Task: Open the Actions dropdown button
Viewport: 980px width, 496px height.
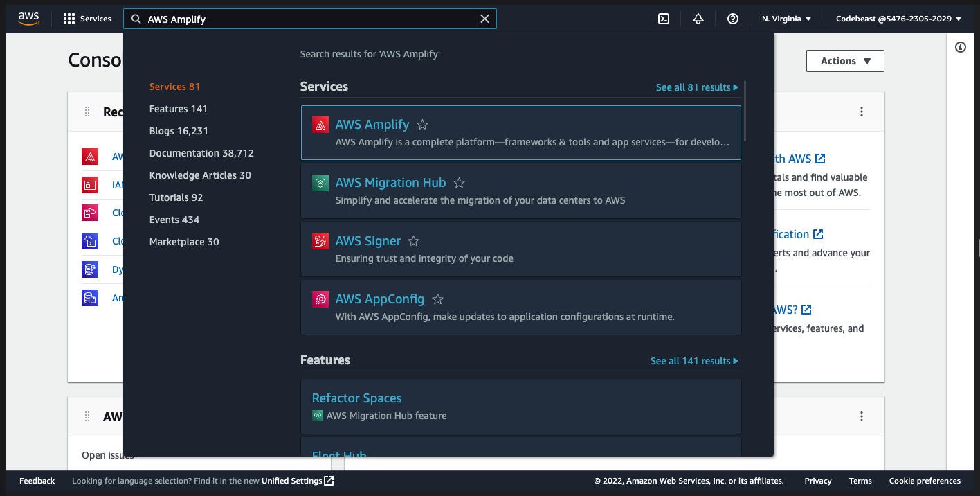Action: tap(845, 61)
